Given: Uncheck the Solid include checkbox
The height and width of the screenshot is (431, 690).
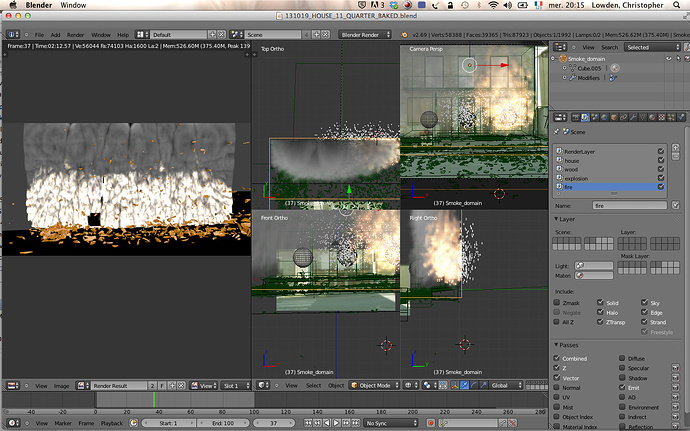Looking at the screenshot, I should coord(600,302).
